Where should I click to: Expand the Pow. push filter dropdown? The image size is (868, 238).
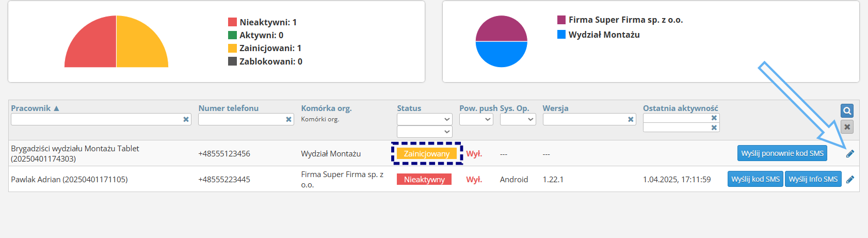click(476, 119)
